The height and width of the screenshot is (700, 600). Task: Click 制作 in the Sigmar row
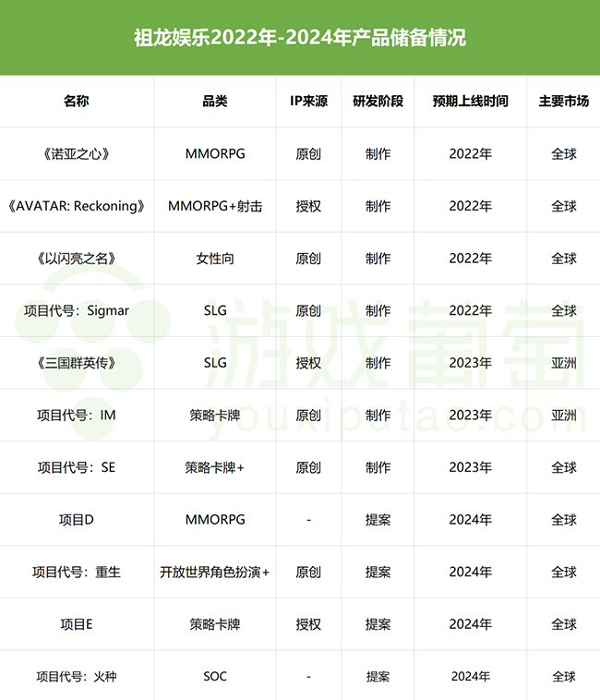point(378,310)
